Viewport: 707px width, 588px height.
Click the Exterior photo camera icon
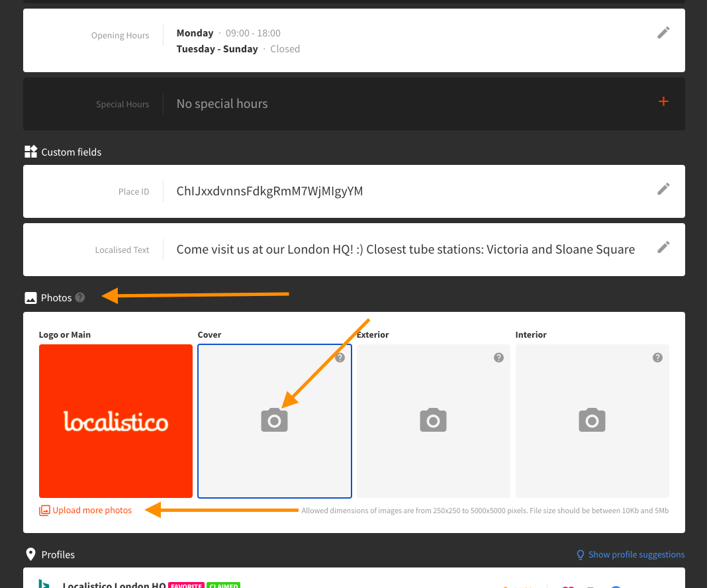pyautogui.click(x=434, y=420)
